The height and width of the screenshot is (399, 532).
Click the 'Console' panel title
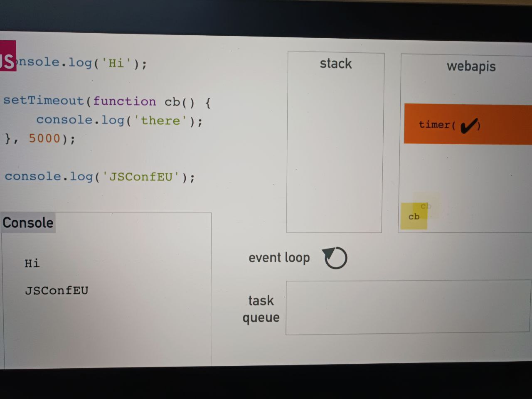(x=28, y=223)
